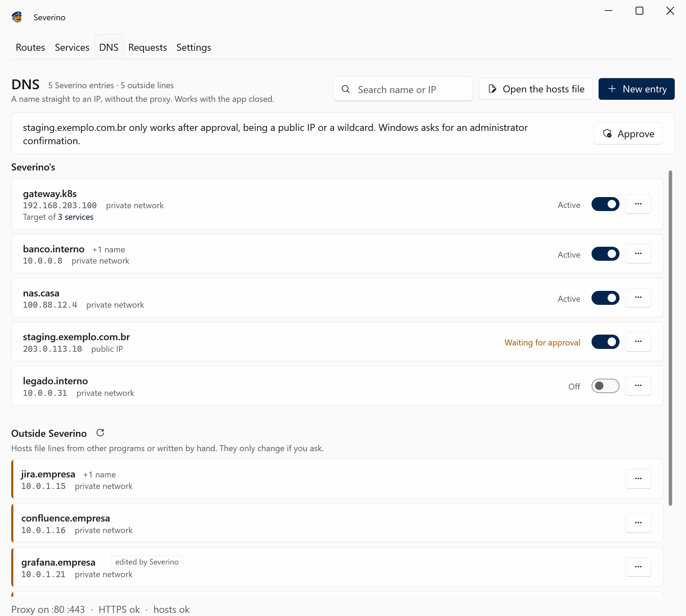Click the Proxy on :80 :443 status
This screenshot has height=616, width=686.
48,609
